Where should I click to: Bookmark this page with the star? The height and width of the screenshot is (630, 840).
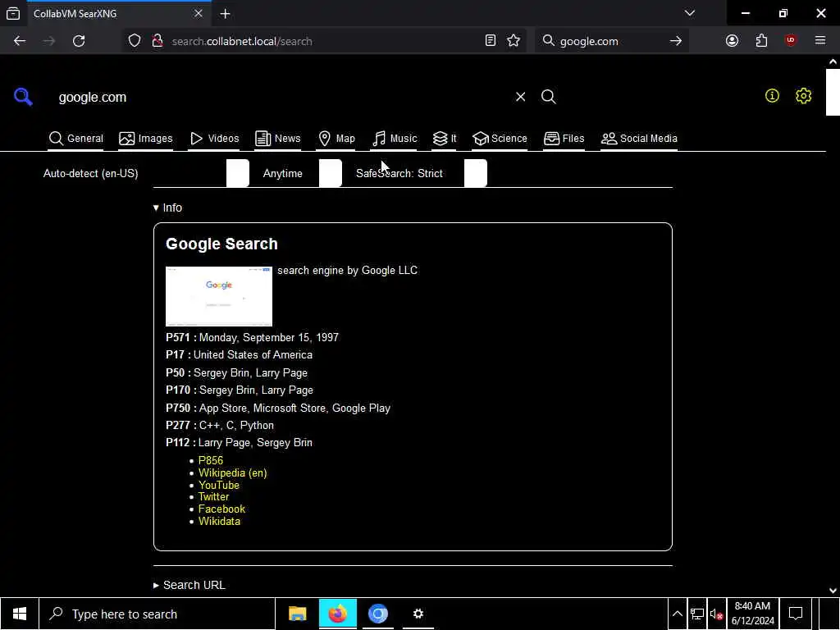(514, 41)
